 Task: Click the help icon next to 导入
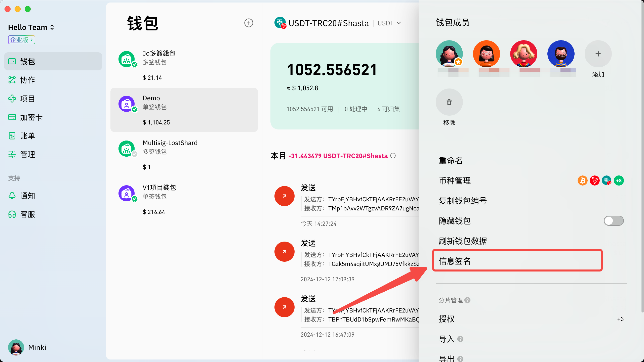point(460,339)
